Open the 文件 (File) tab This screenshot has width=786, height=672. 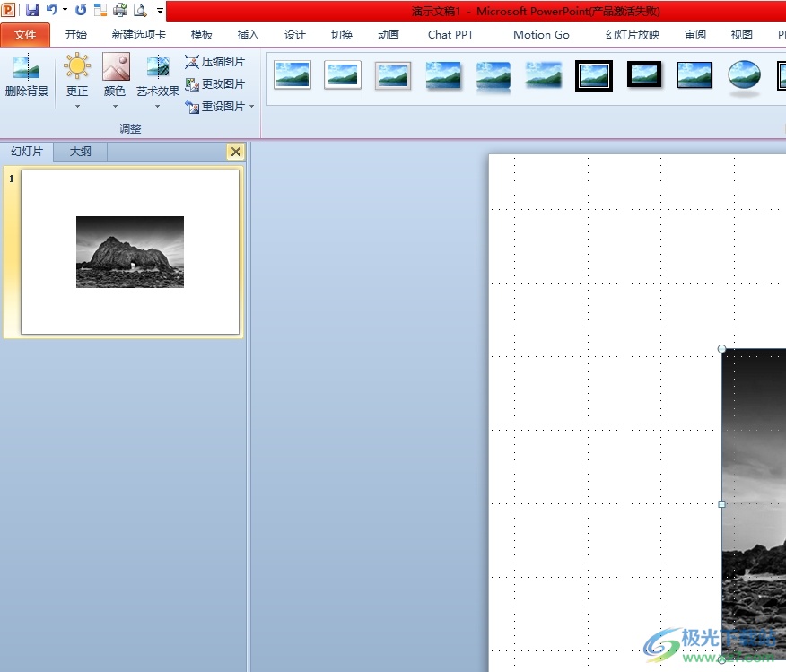pos(25,35)
